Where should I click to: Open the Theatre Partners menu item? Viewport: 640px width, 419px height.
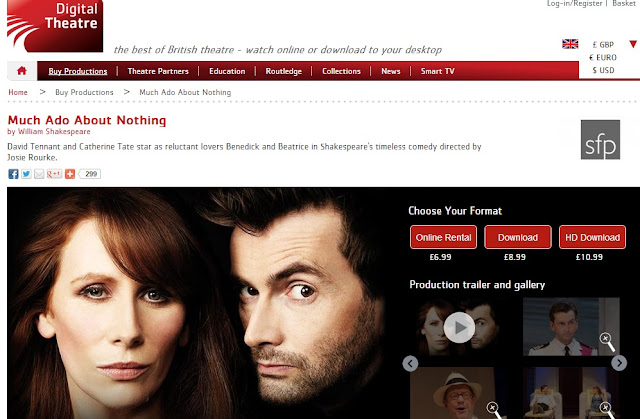[x=158, y=71]
